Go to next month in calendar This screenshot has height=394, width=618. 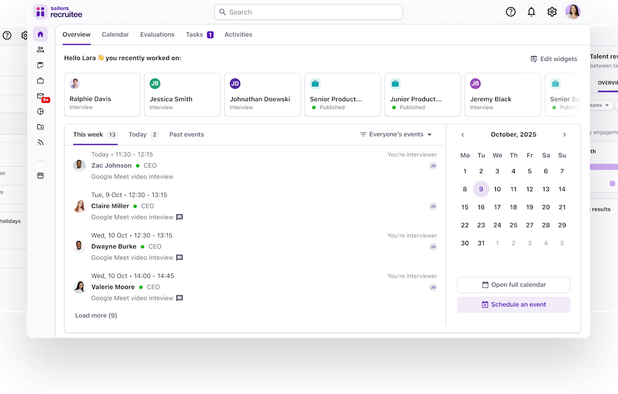tap(564, 135)
